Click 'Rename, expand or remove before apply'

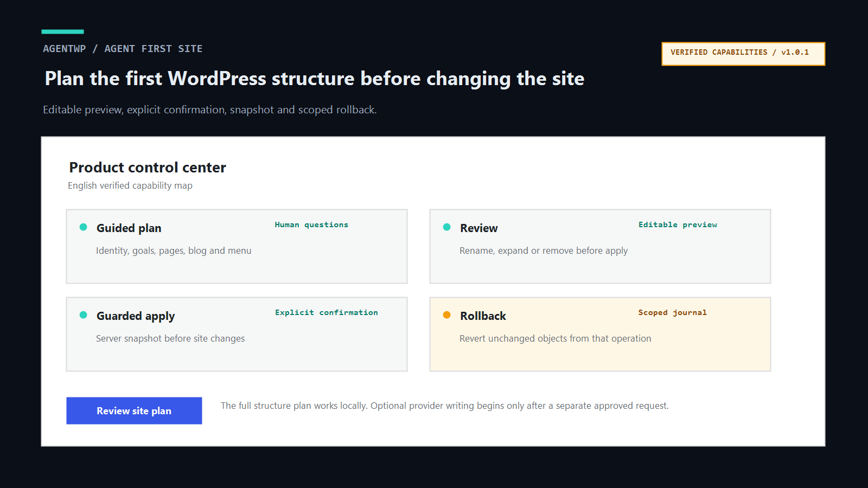point(544,251)
